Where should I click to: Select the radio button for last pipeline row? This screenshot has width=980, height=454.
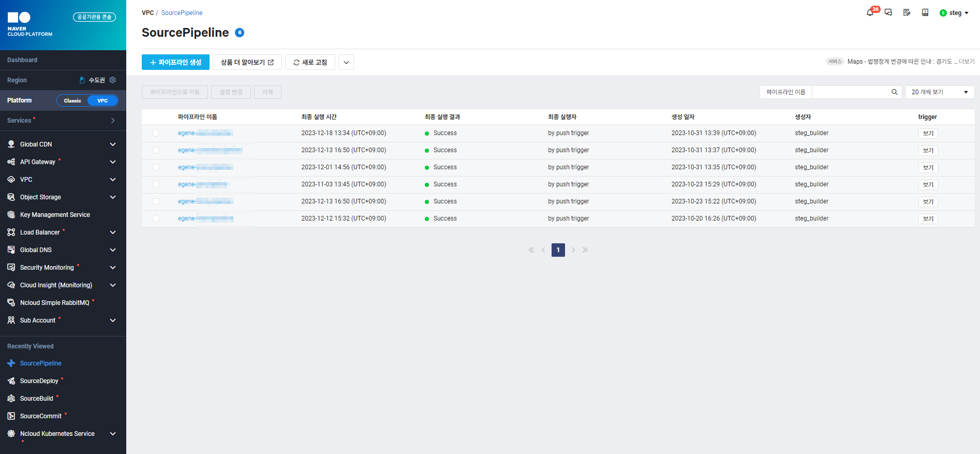coord(156,218)
